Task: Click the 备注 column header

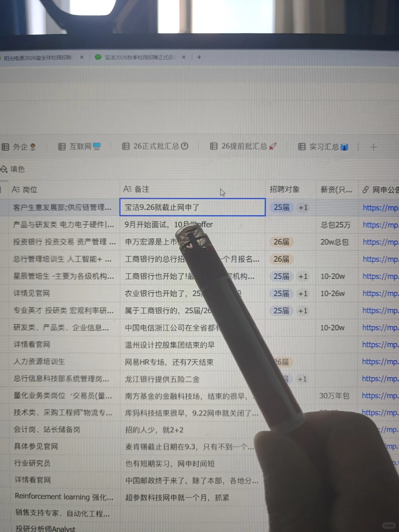Action: (136, 189)
